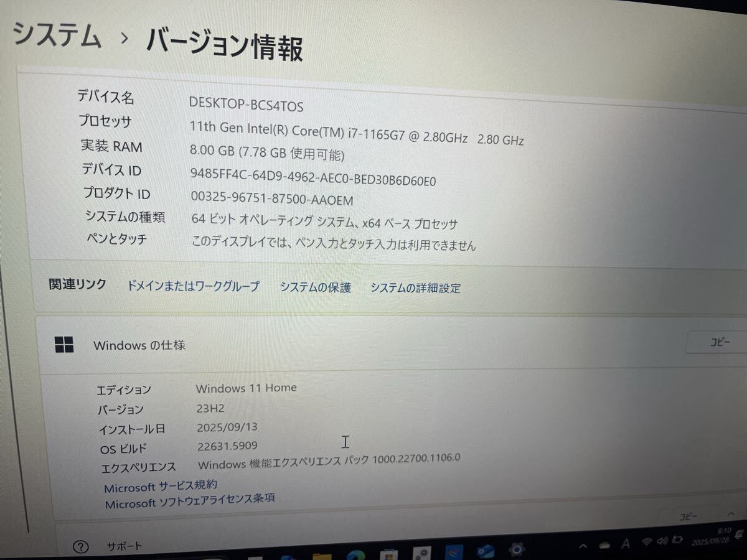Click the question mark icon next to サポート
The width and height of the screenshot is (747, 560).
(80, 545)
